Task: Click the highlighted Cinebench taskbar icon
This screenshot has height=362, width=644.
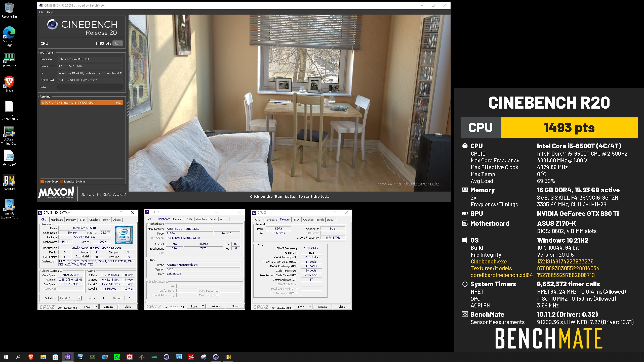Action: point(216,357)
